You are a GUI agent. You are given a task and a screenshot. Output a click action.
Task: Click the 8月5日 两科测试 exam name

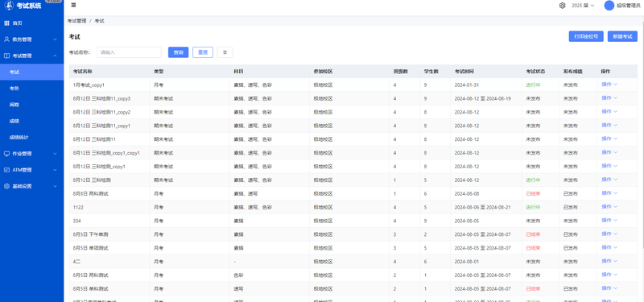point(90,275)
